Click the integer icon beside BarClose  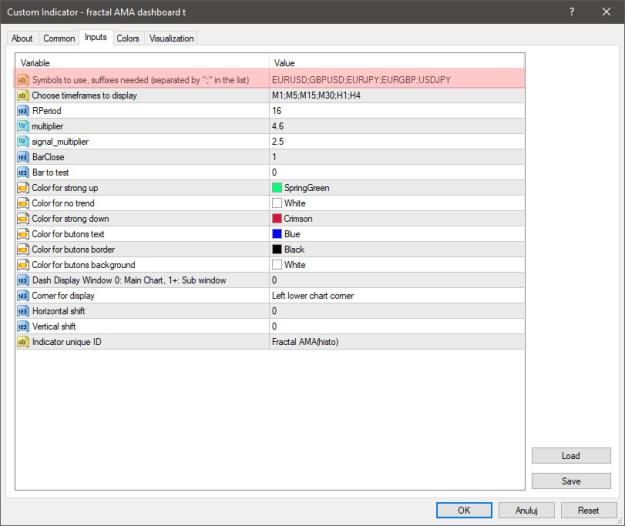pos(23,157)
